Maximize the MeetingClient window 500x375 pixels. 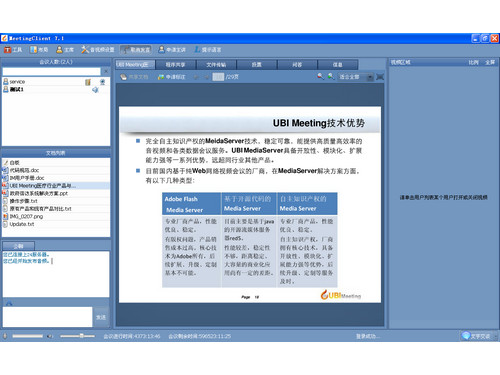[x=485, y=38]
